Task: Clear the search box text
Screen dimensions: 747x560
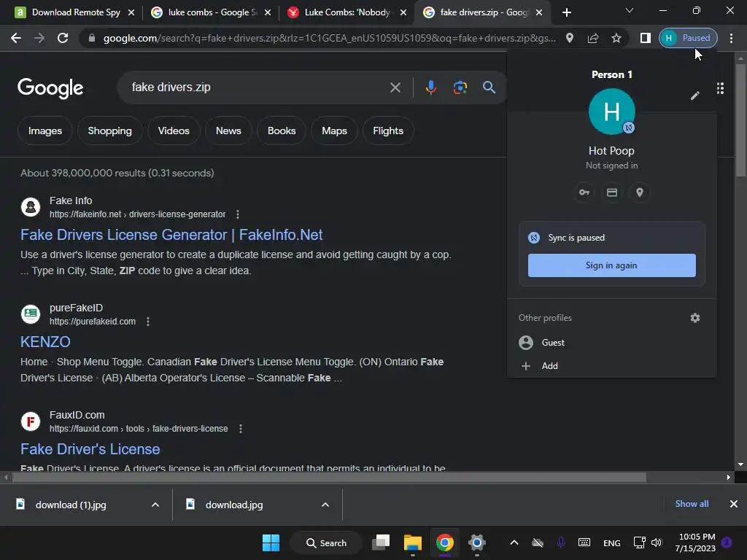Action: coord(395,87)
